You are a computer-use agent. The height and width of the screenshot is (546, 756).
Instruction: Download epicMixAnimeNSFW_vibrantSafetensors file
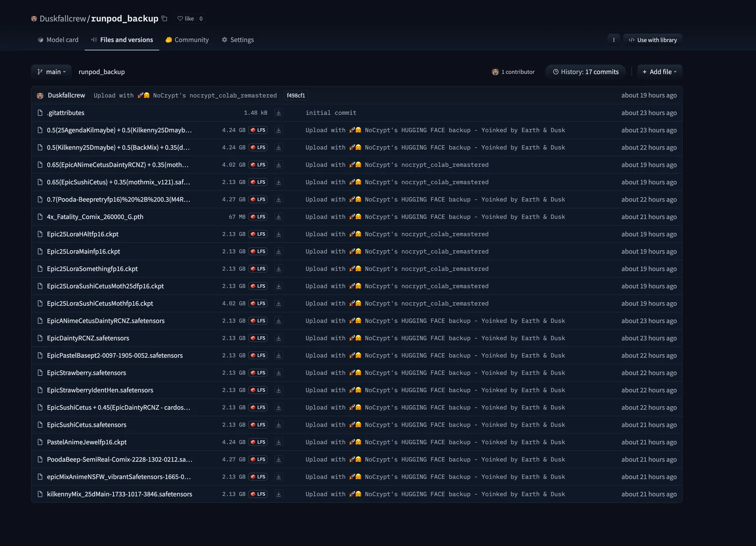(x=279, y=477)
